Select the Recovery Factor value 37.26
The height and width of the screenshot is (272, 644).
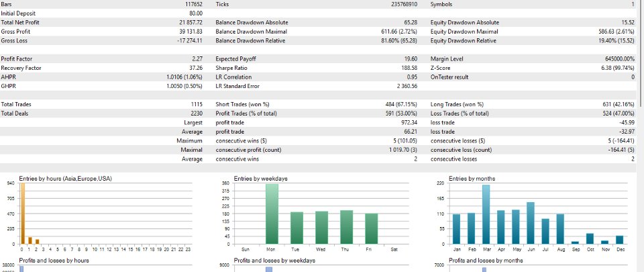tap(196, 68)
